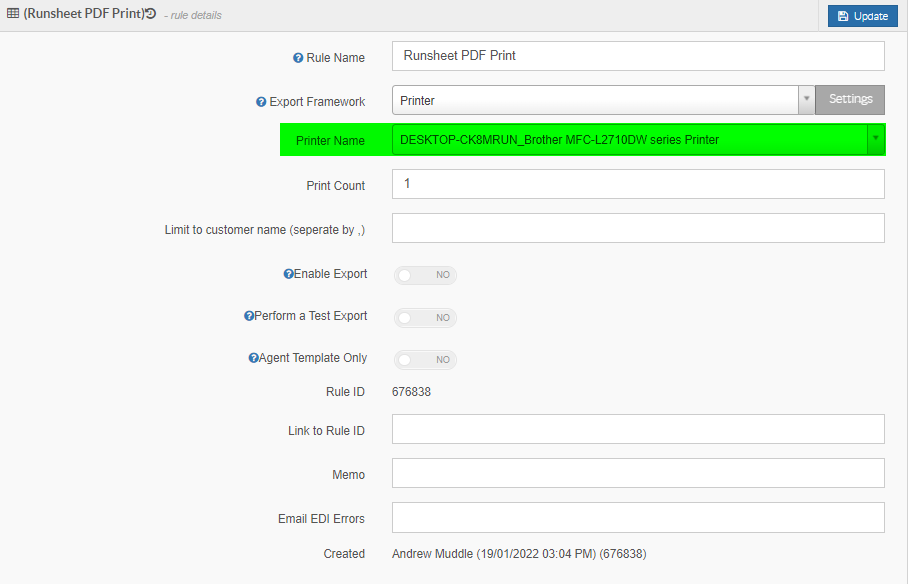Image resolution: width=908 pixels, height=584 pixels.
Task: Click the Enable Export help icon
Action: click(288, 274)
